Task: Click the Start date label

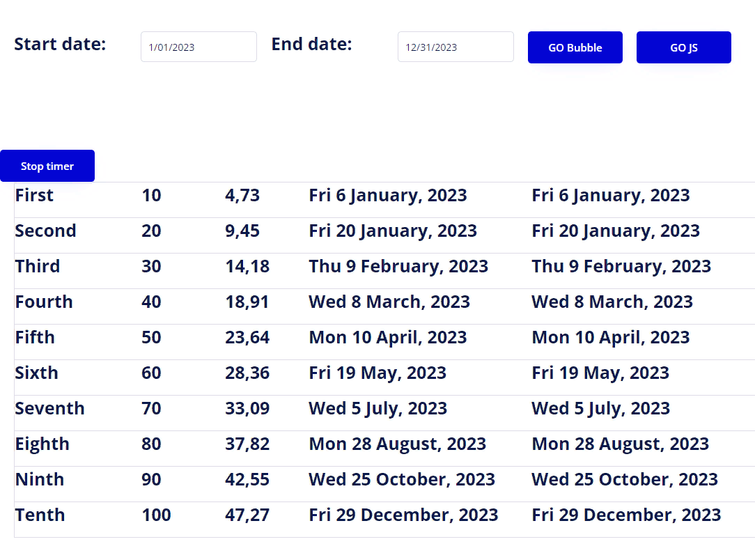Action: coord(60,45)
